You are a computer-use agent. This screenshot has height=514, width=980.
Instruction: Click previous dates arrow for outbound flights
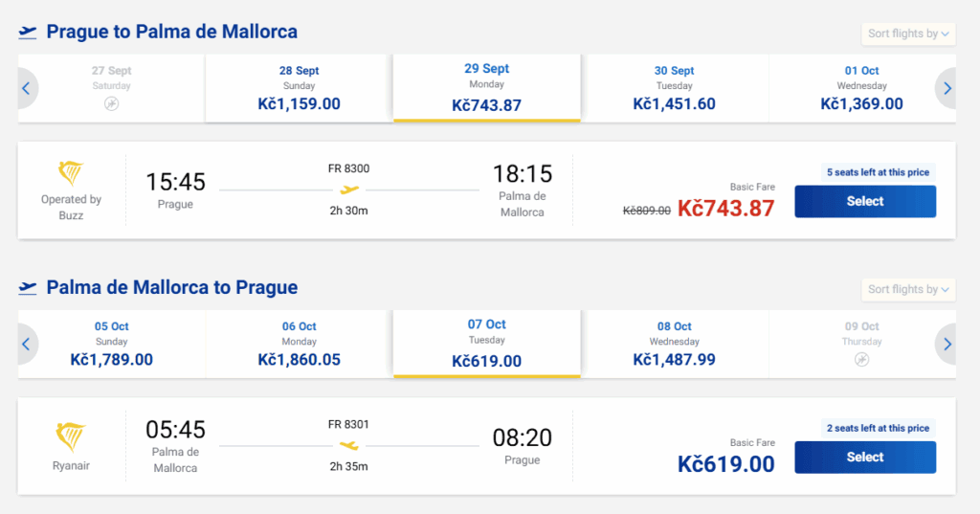(x=27, y=88)
